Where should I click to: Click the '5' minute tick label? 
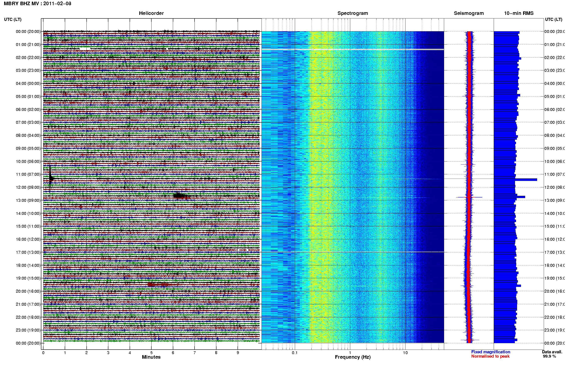tap(151, 353)
